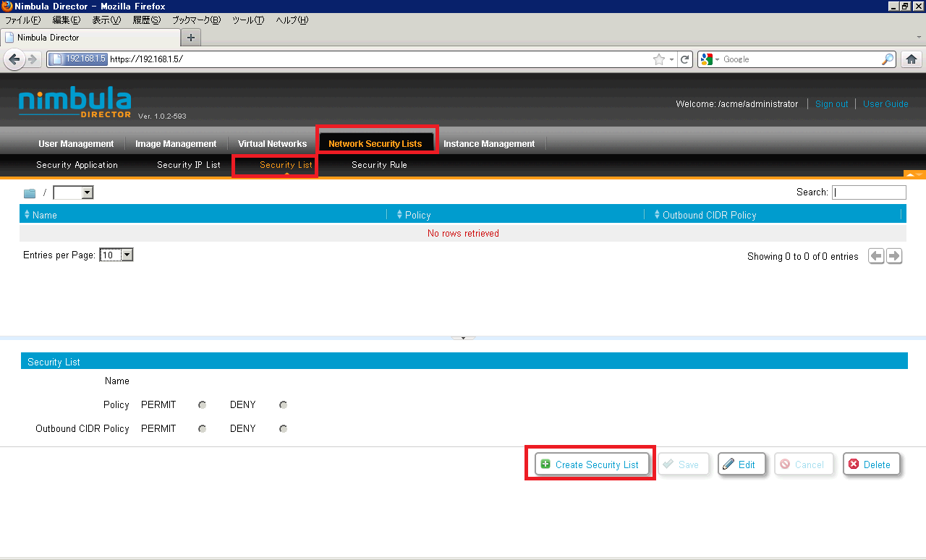This screenshot has height=560, width=926.
Task: Sort table by the Policy column arrows
Action: pyautogui.click(x=399, y=214)
